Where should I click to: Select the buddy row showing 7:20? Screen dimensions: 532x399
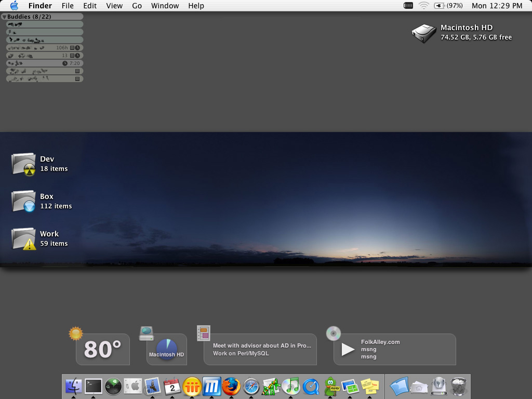point(45,63)
